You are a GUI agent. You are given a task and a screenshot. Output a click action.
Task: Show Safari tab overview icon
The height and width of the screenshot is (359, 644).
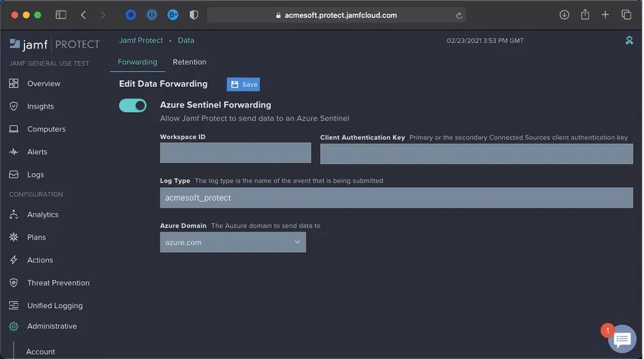point(626,15)
